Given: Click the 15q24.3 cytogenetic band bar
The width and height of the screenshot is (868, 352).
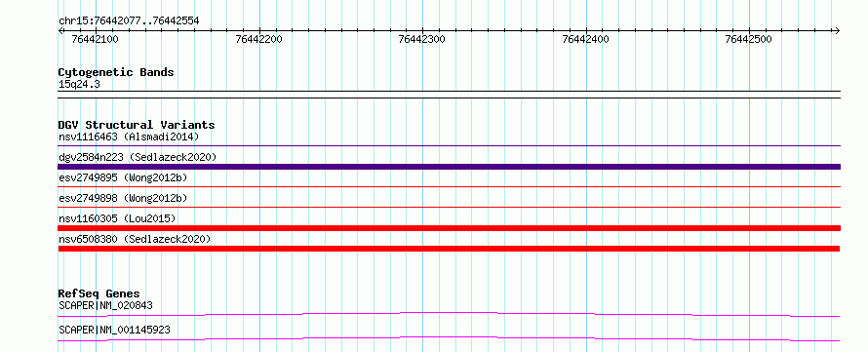Looking at the screenshot, I should pyautogui.click(x=449, y=95).
